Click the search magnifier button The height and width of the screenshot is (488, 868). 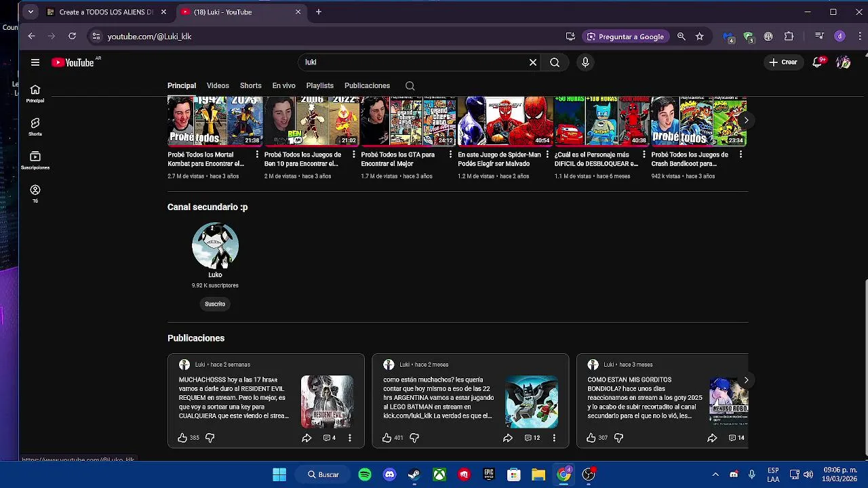tap(555, 62)
